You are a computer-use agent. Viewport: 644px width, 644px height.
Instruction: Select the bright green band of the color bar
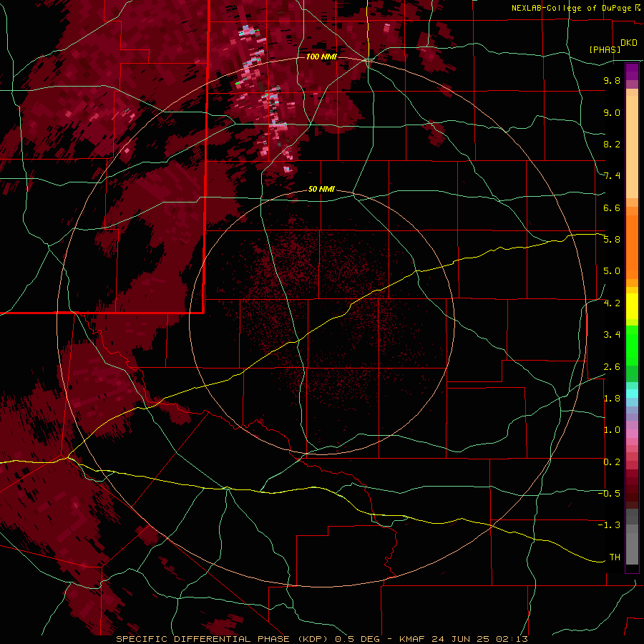coord(632,345)
